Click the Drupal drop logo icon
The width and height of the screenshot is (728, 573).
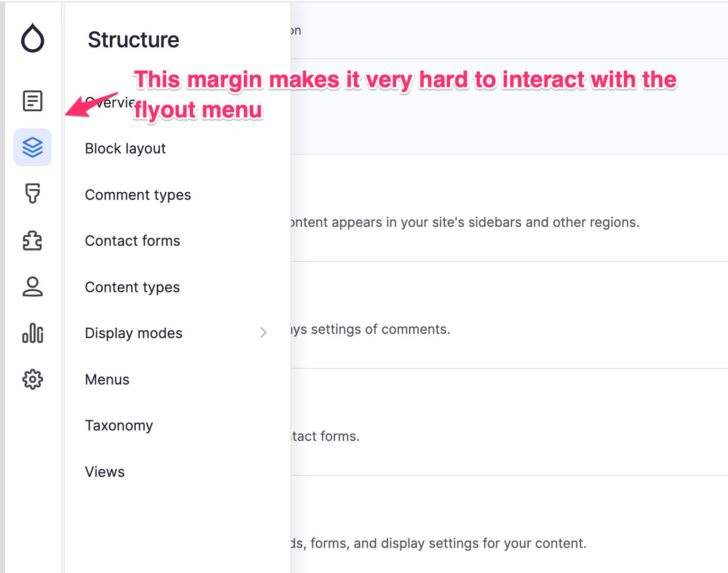click(33, 37)
